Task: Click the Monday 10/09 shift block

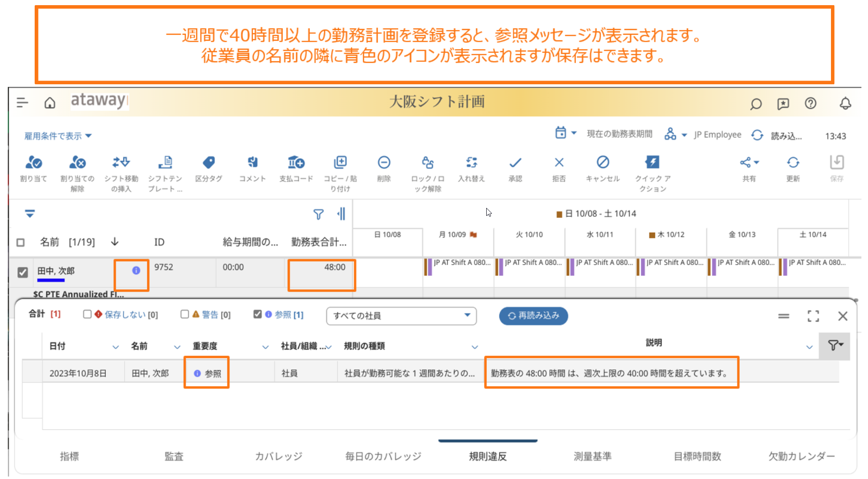Action: click(458, 267)
